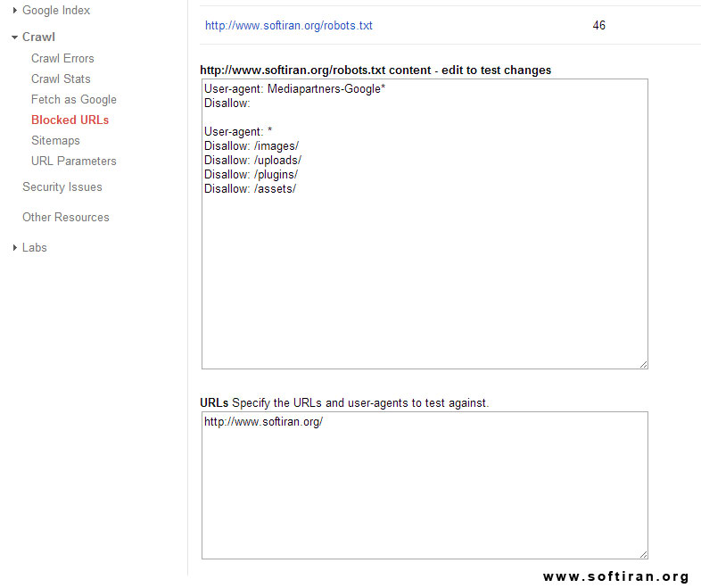This screenshot has width=701, height=588.
Task: Select the Crawl sidebar heading
Action: pos(38,37)
